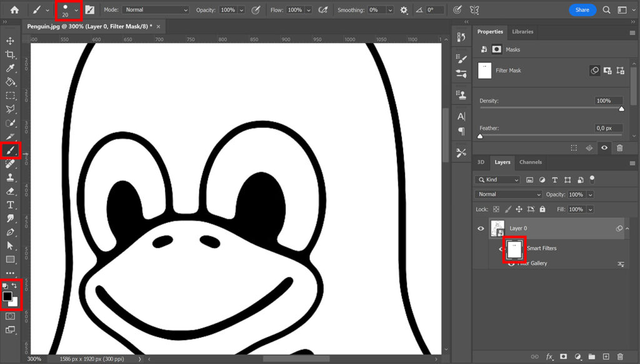Create new layer from Layers panel bottom

pos(606,357)
